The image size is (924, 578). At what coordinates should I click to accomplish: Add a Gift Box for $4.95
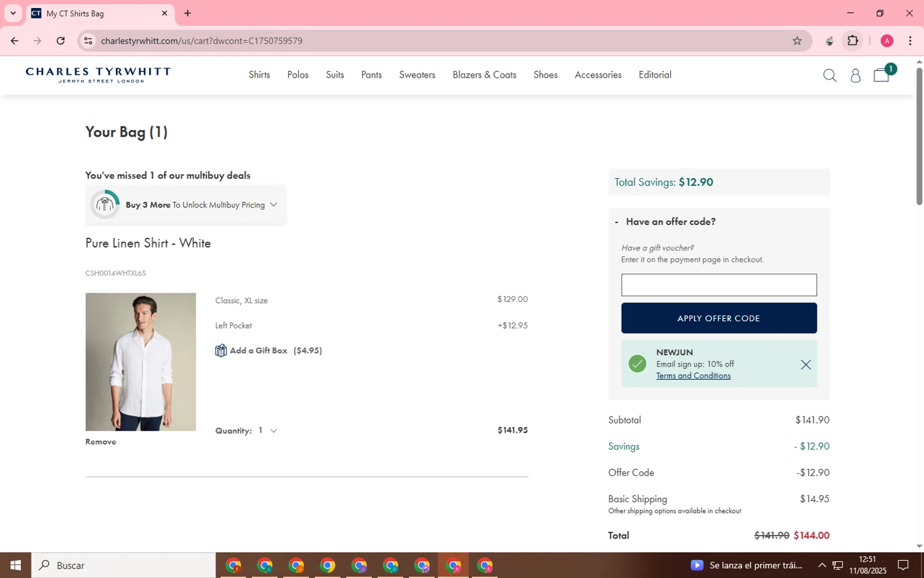269,351
